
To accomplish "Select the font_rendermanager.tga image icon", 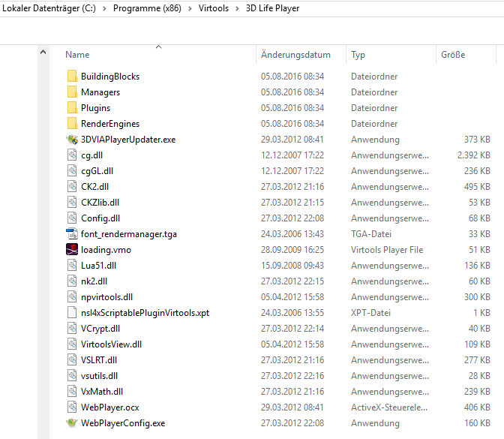I will (72, 234).
